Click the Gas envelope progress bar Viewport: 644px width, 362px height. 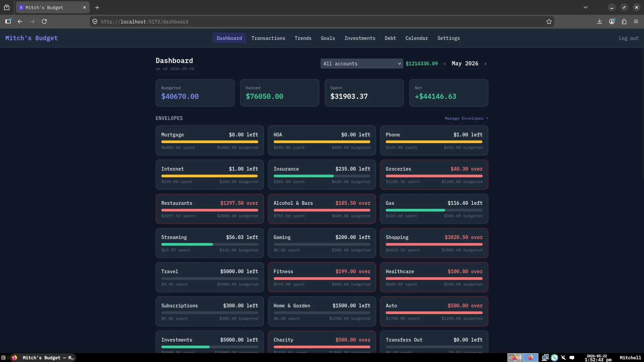(x=434, y=210)
